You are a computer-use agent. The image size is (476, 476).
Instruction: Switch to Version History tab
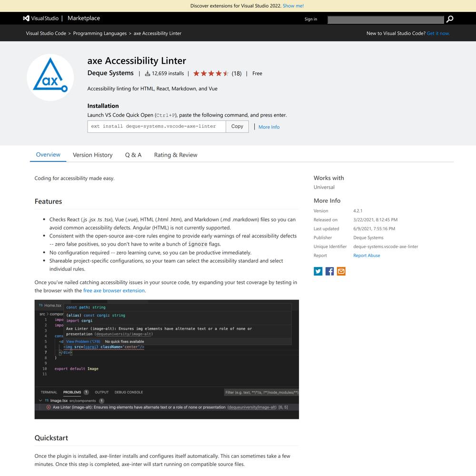click(93, 155)
